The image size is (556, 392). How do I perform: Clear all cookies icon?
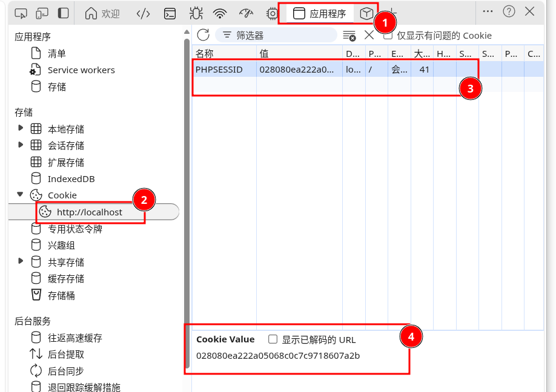(x=349, y=36)
